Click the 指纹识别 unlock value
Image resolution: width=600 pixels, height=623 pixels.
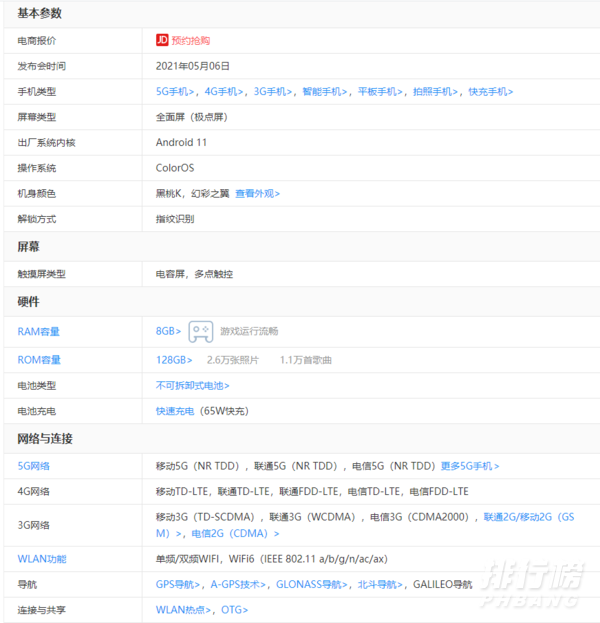(x=175, y=219)
